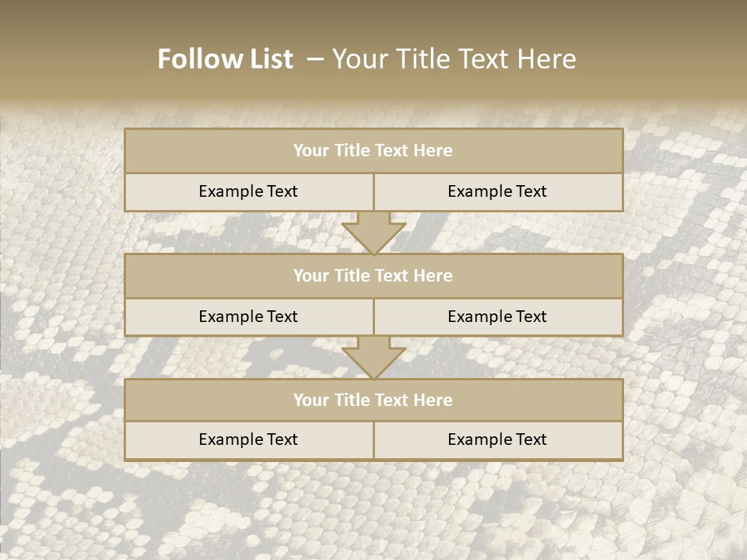The height and width of the screenshot is (560, 747).
Task: Click left Example Text cell in middle block
Action: [x=248, y=317]
